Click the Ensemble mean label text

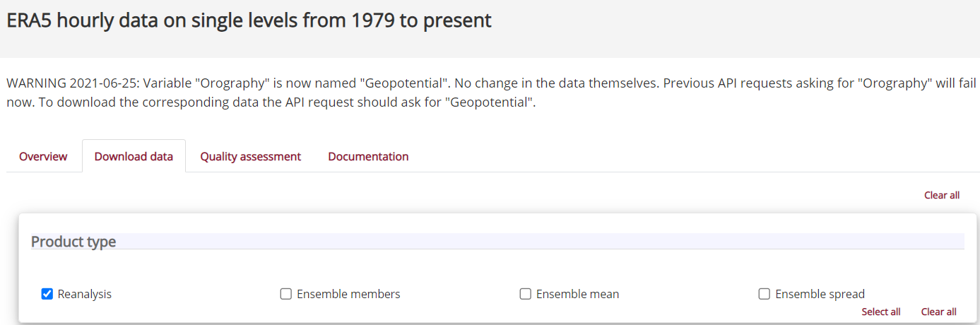(x=577, y=294)
